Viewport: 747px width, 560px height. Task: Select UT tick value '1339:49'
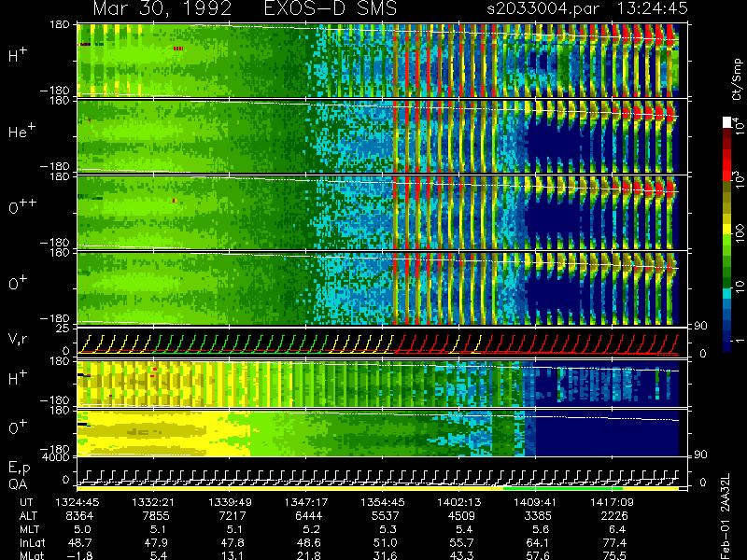coord(230,502)
